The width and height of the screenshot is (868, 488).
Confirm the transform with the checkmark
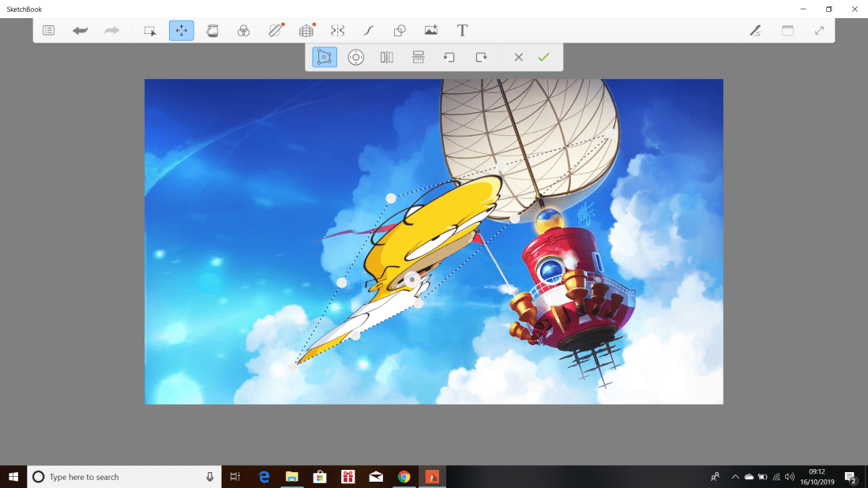[x=543, y=57]
